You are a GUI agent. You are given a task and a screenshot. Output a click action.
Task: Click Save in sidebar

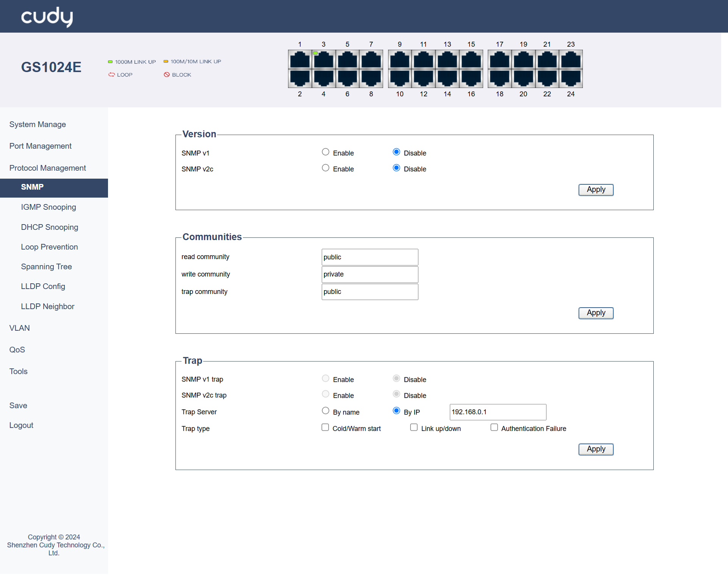tap(18, 405)
